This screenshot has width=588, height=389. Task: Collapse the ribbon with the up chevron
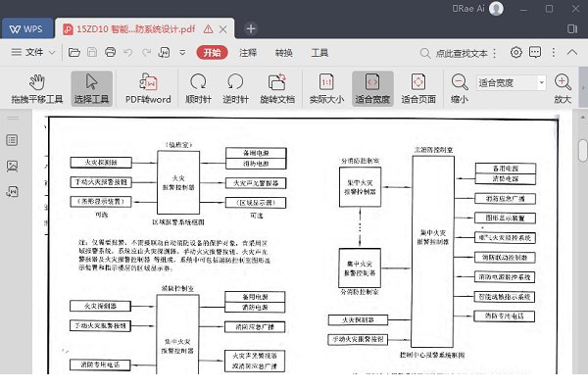click(x=572, y=52)
